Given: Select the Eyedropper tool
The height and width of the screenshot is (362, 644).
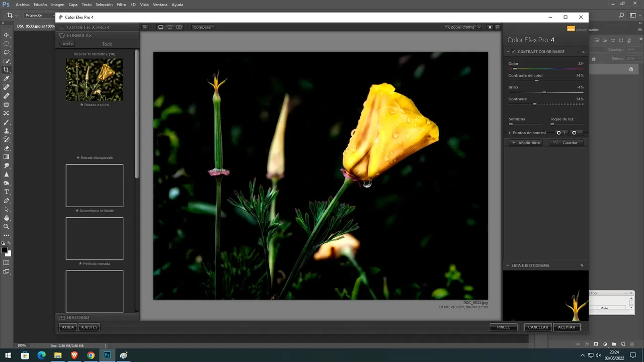Looking at the screenshot, I should point(7,79).
